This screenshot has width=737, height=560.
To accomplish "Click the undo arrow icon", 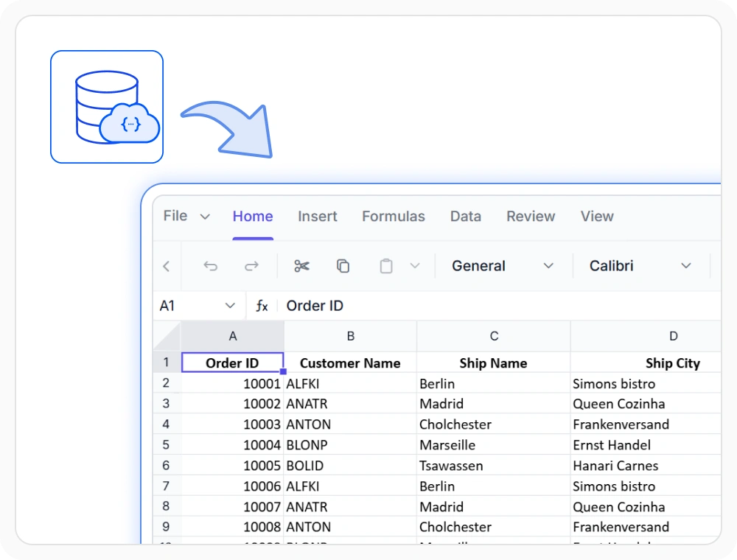I will (x=211, y=267).
